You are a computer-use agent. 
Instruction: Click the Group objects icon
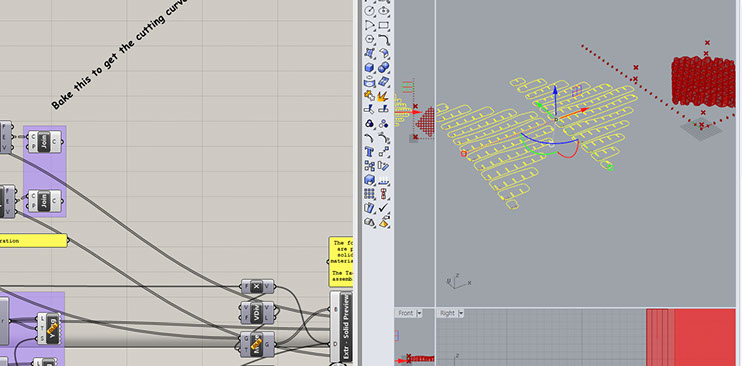pos(370,124)
